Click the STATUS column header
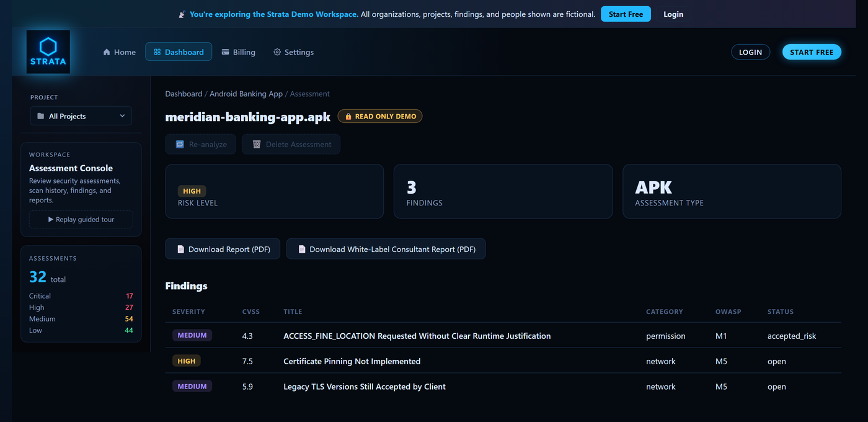868x422 pixels. [781, 312]
